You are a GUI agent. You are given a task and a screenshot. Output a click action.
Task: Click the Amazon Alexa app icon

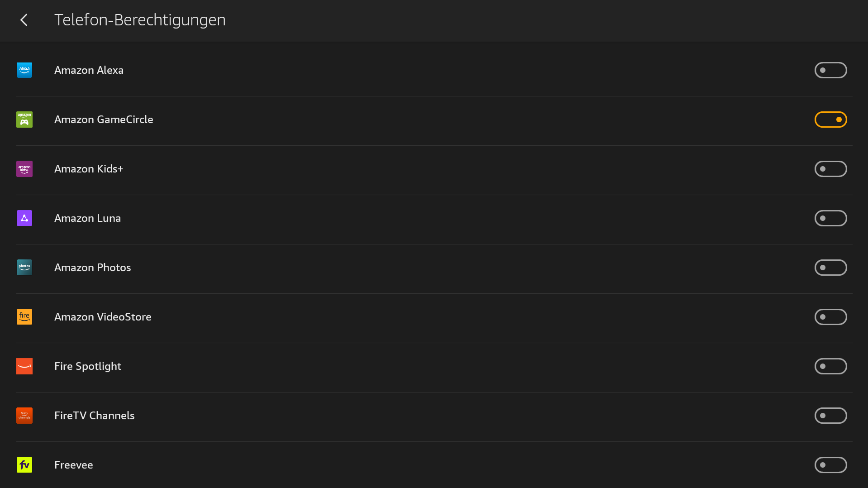click(x=24, y=70)
